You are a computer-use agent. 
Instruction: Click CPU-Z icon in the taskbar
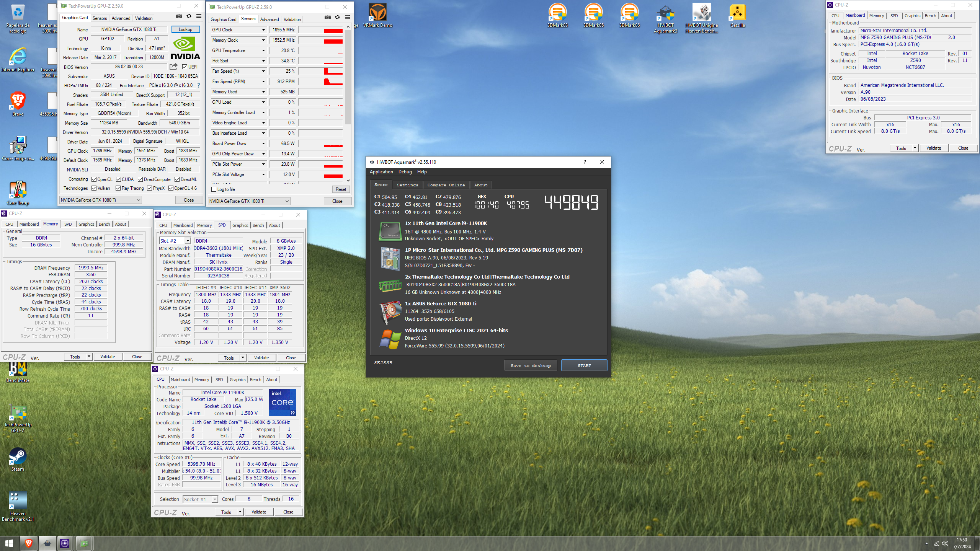[x=65, y=543]
